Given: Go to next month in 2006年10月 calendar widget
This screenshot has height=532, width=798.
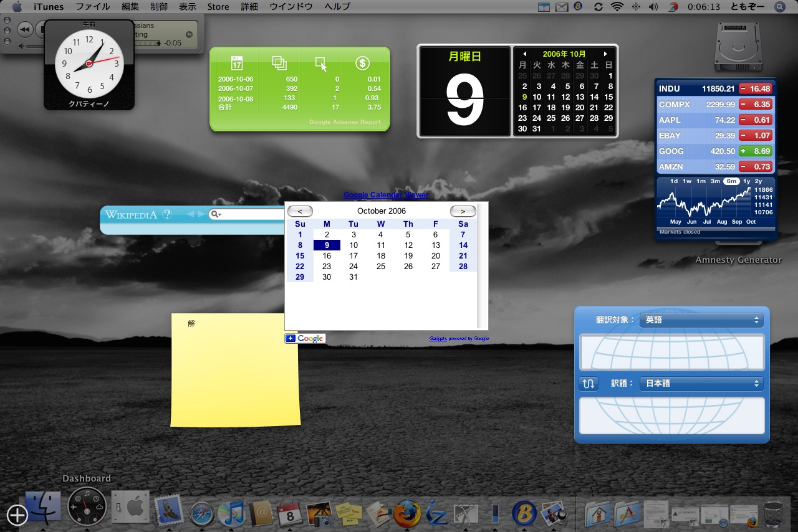Looking at the screenshot, I should pos(605,54).
